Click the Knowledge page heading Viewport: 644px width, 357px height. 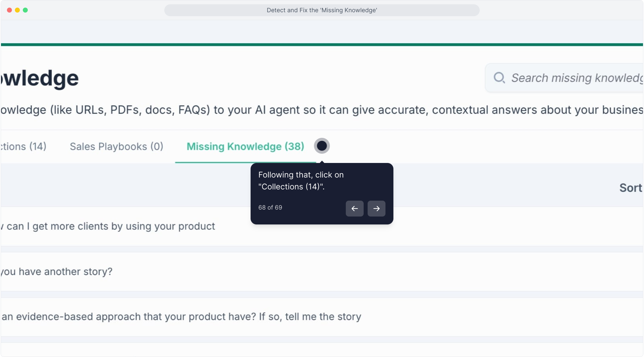[x=40, y=79]
